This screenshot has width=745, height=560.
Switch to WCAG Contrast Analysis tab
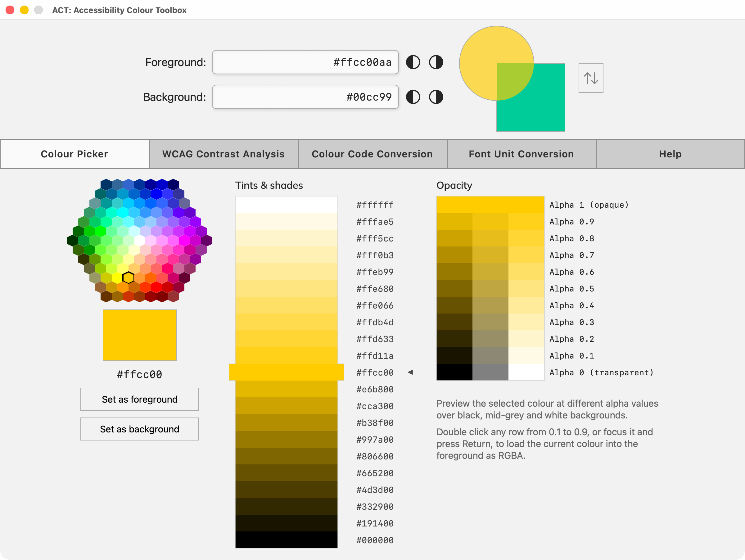[223, 154]
